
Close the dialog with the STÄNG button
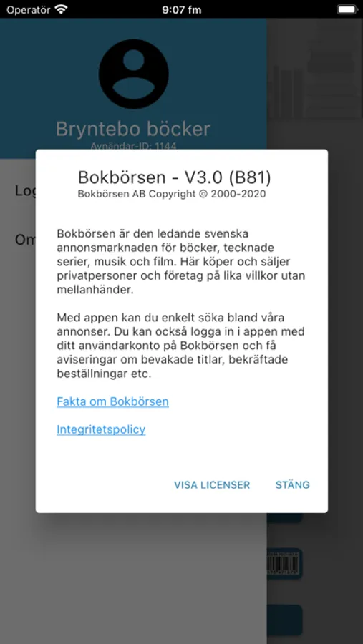click(292, 485)
